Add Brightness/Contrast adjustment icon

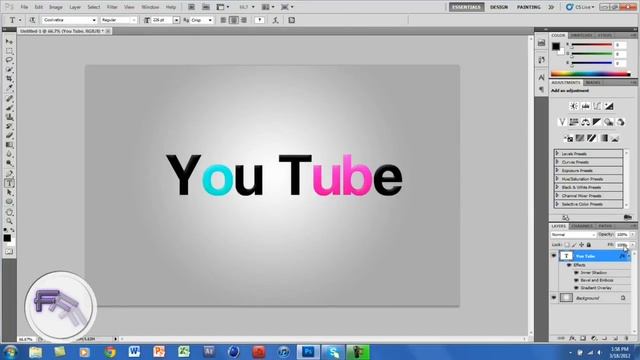click(x=574, y=106)
